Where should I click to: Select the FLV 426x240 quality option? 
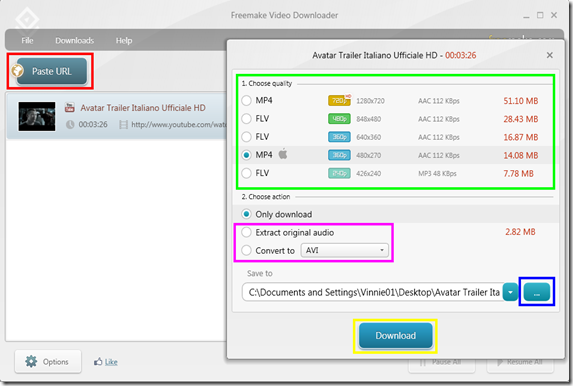[x=246, y=173]
